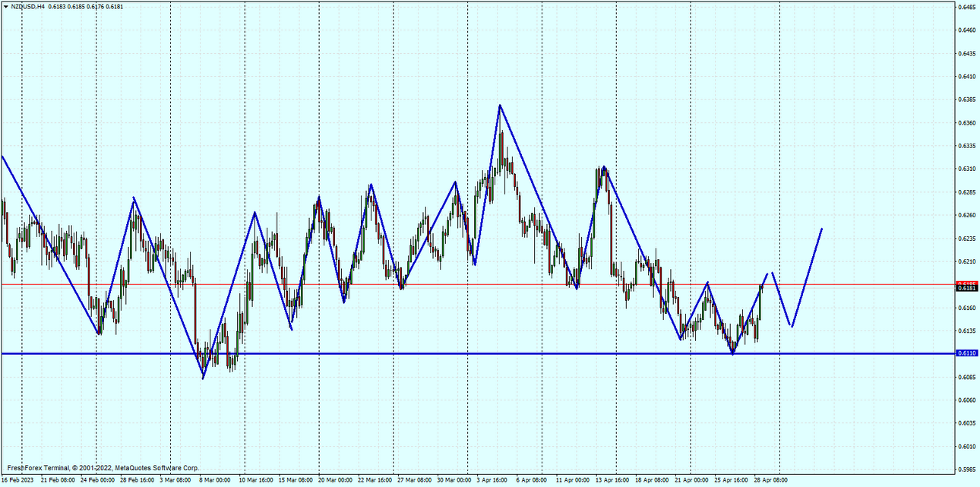This screenshot has width=980, height=487.
Task: Click the 20 Mar 00:00 time label
Action: [x=336, y=480]
